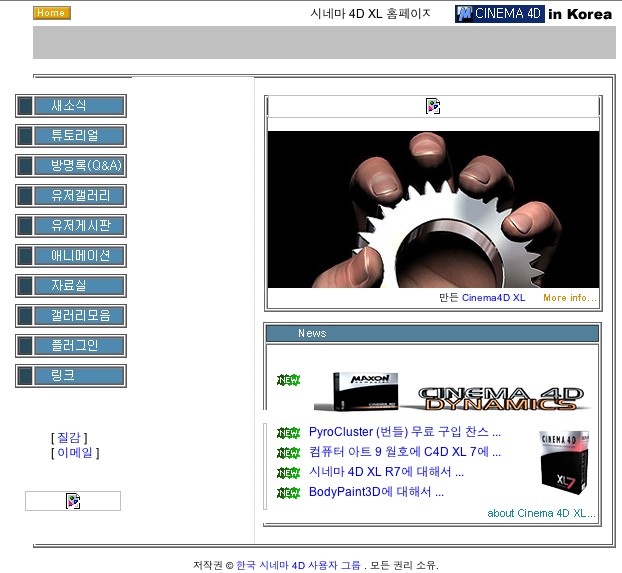Open the PyroCluster (번들) 무료 구입 찬스 link
Viewport: 622px width, 573px height.
(x=405, y=432)
